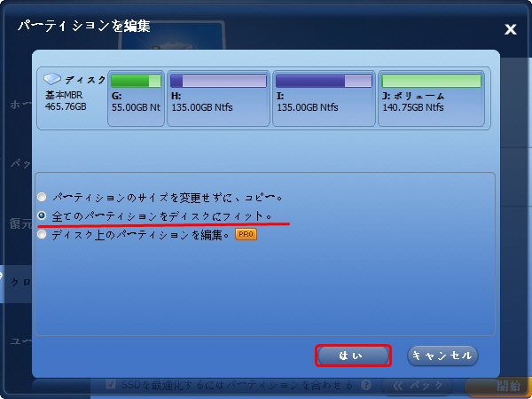Click the orange PRO badge
532x399 pixels.
tap(246, 234)
